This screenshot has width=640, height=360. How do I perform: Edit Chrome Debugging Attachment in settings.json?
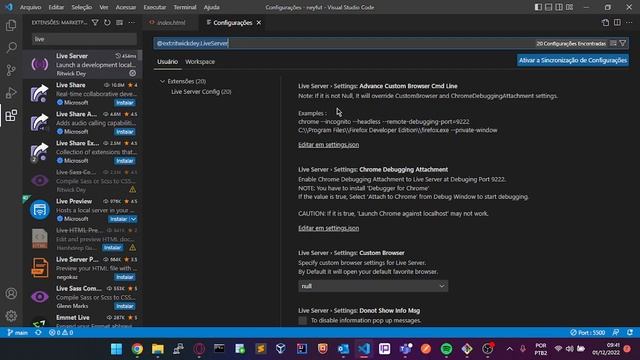pos(329,228)
